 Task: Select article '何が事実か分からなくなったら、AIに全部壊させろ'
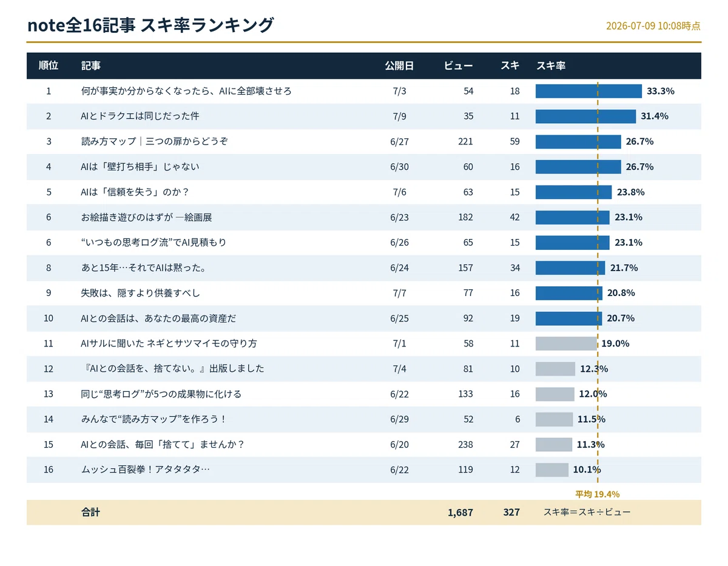[x=186, y=91]
